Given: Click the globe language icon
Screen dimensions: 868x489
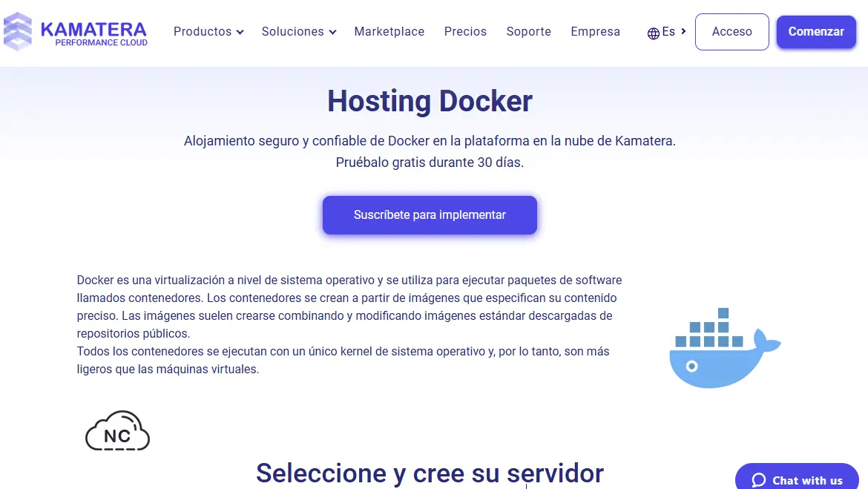Looking at the screenshot, I should [654, 33].
